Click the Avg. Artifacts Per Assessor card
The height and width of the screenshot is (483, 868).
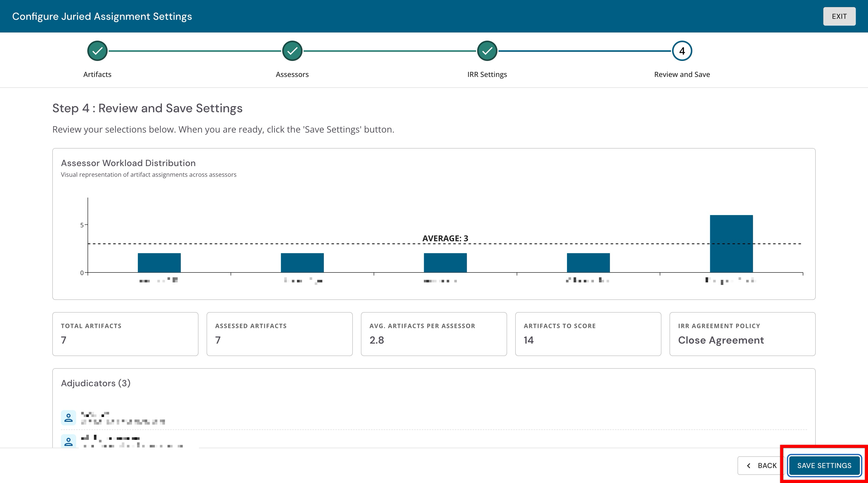click(434, 334)
